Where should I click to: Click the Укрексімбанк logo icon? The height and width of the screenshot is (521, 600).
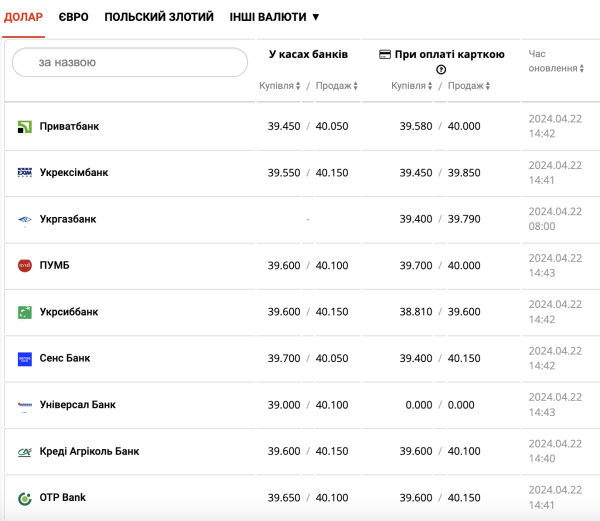(x=25, y=173)
